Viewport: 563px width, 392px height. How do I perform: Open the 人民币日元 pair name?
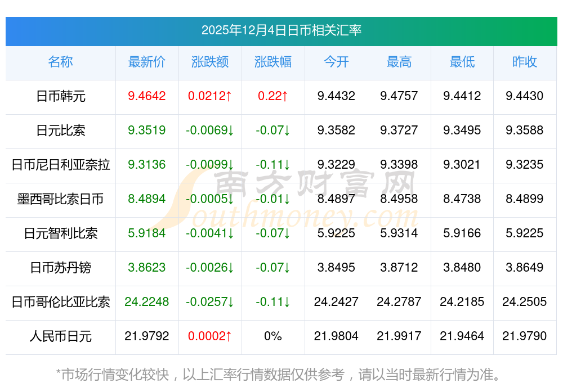point(60,336)
